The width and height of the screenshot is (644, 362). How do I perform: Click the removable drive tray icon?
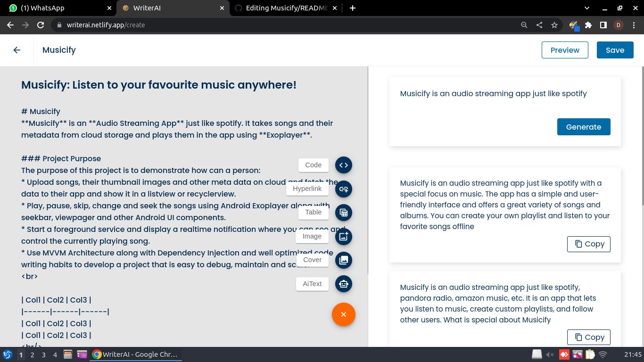tap(537, 354)
